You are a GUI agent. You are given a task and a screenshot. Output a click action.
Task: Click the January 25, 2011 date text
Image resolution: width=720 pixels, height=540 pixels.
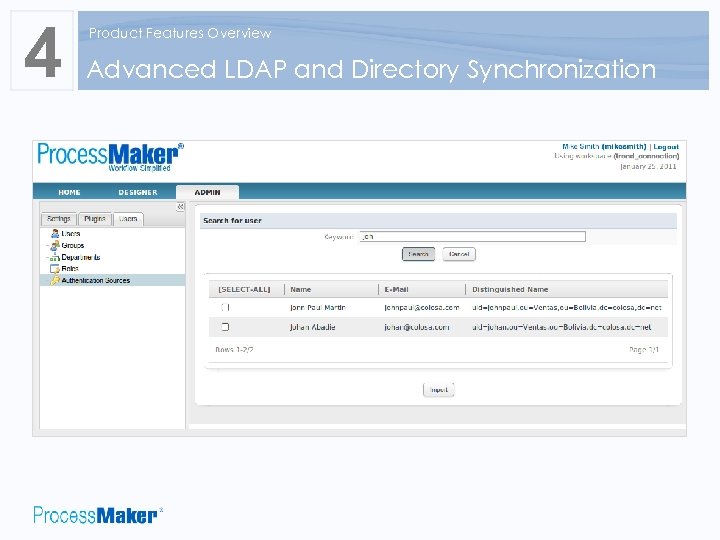pyautogui.click(x=648, y=167)
